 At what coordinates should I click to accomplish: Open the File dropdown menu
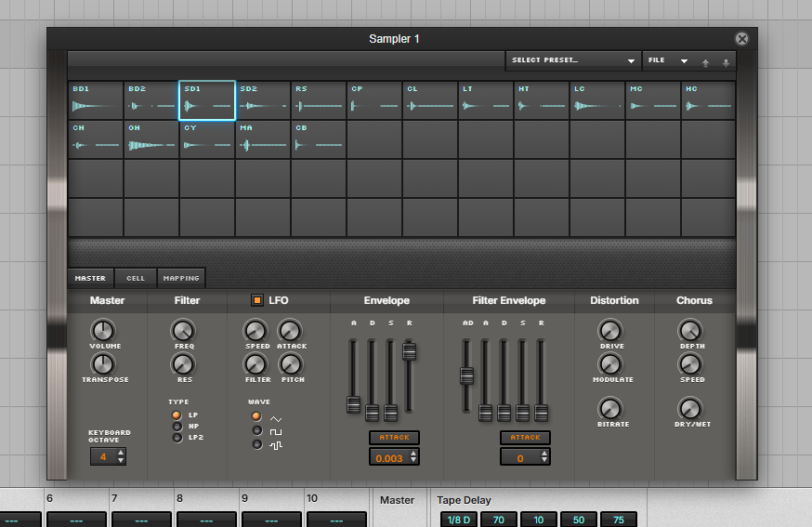coord(667,60)
